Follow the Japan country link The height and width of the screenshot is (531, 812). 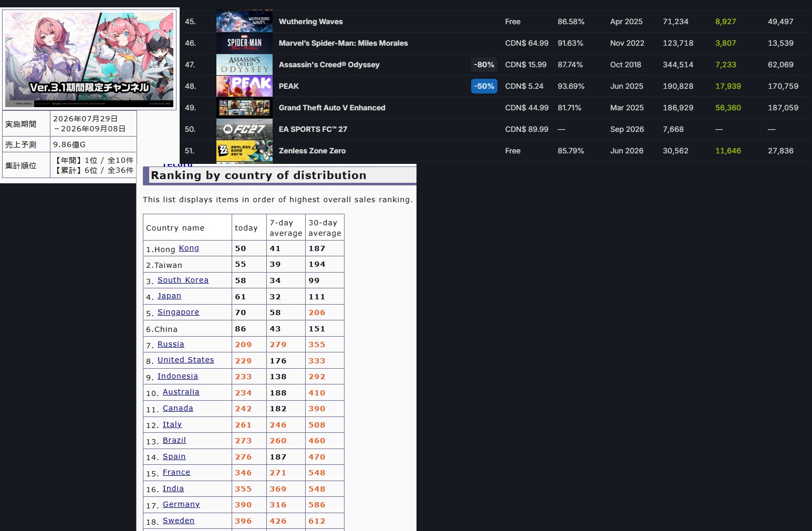(169, 296)
